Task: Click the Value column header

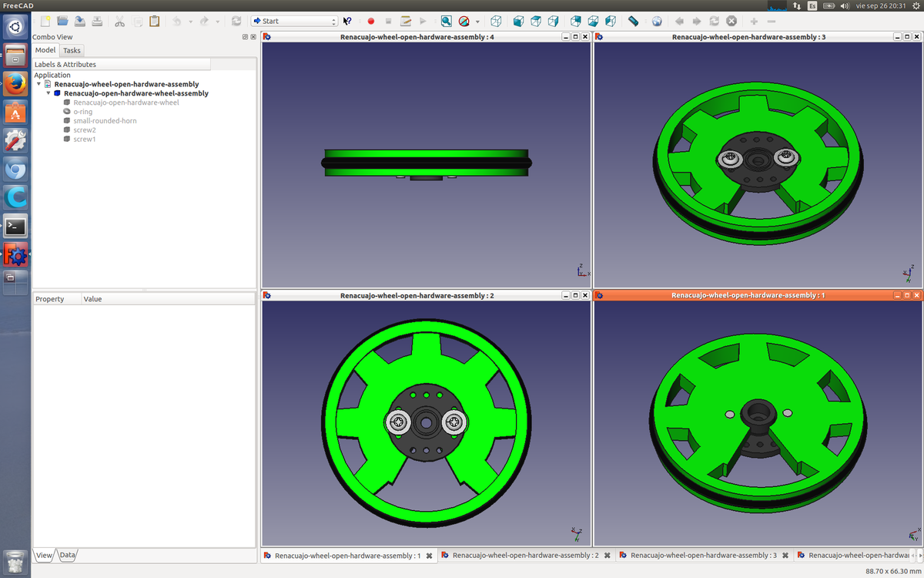Action: [92, 299]
